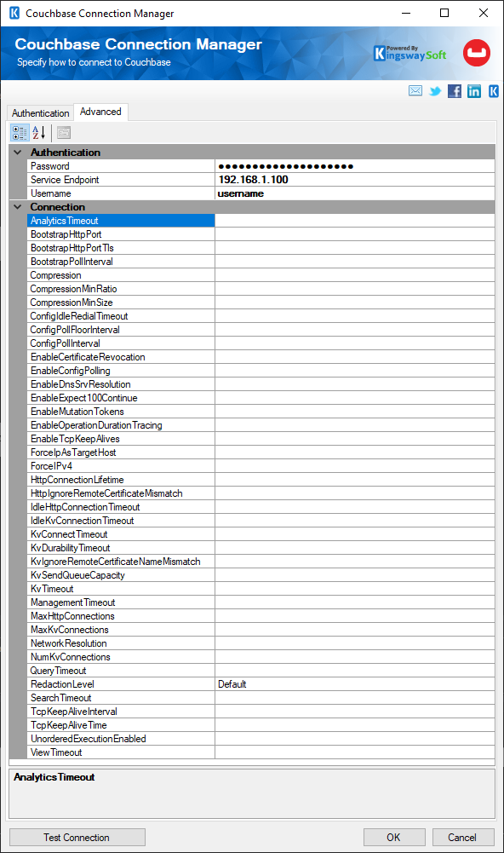Click the KingswaySoft K icon at right
This screenshot has height=853, width=504.
click(494, 91)
